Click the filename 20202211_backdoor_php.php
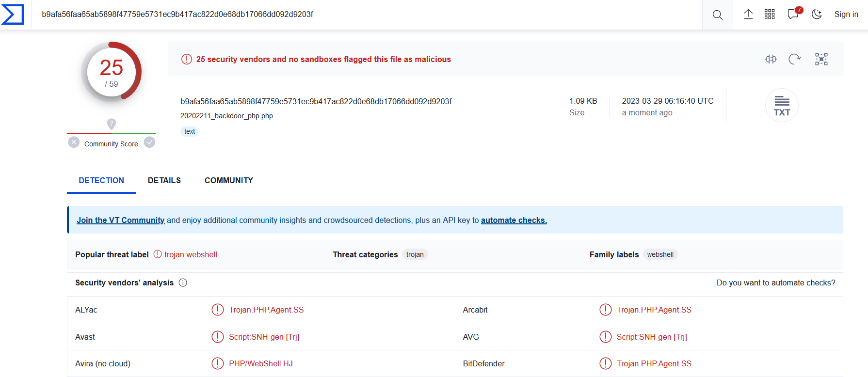Image resolution: width=868 pixels, height=377 pixels. tap(226, 116)
